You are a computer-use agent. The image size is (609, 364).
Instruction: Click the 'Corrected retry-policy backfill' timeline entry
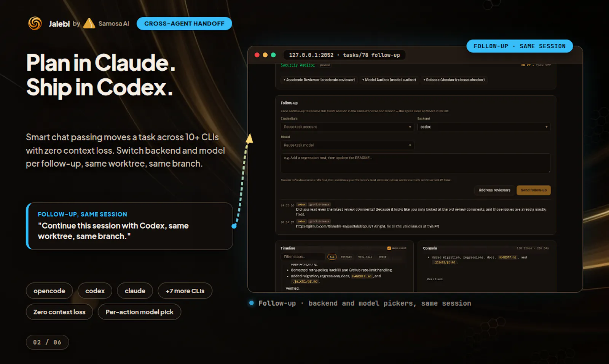(x=341, y=270)
